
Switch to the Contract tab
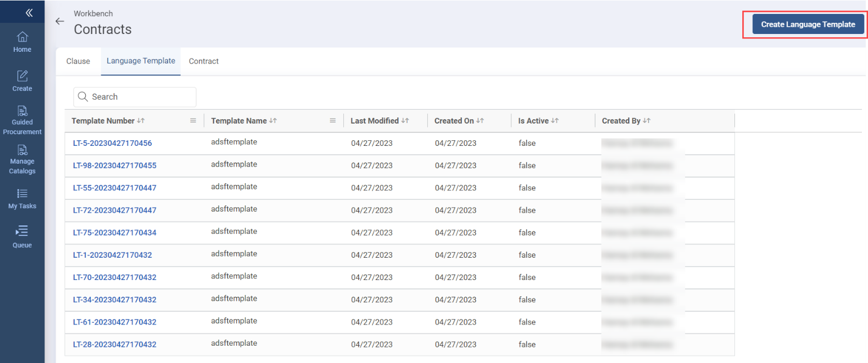[204, 61]
